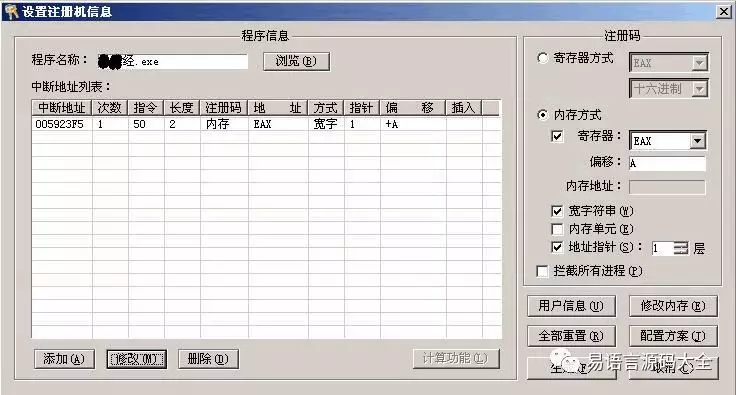Click the 中断地址 column header
This screenshot has width=736, height=395.
point(62,108)
